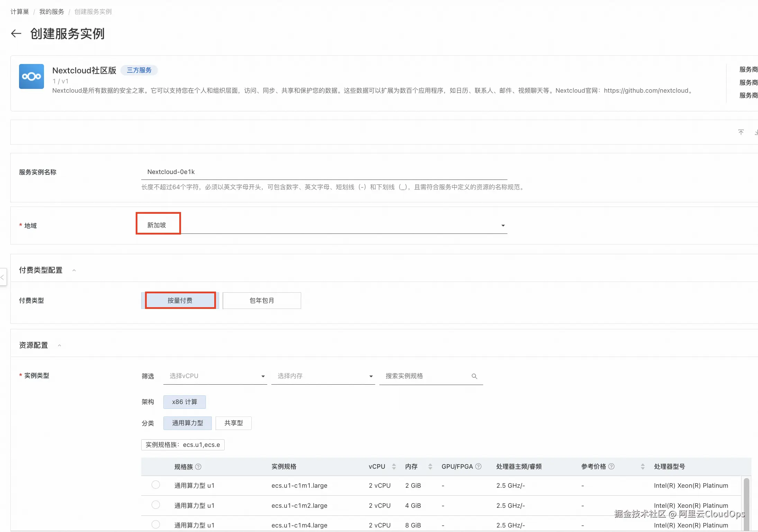Select the radio for ecs.u1-c1m4.large
The image size is (758, 532).
[x=156, y=524]
